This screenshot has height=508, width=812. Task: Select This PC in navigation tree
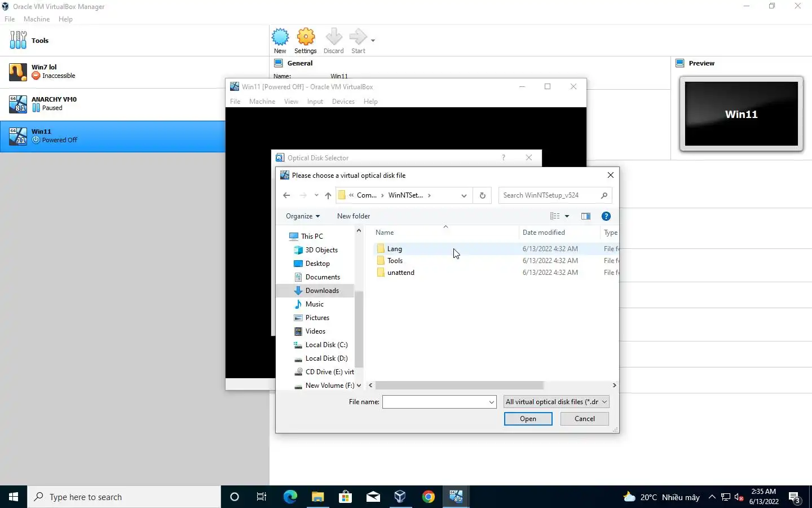[x=312, y=237]
